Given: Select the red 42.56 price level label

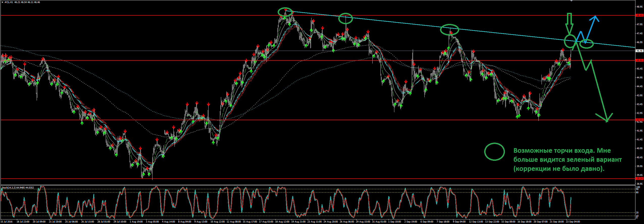Looking at the screenshot, I should click(639, 120).
